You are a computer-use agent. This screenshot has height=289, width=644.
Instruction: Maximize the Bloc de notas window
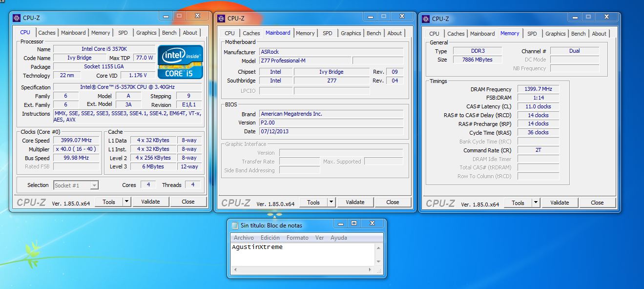click(x=354, y=224)
